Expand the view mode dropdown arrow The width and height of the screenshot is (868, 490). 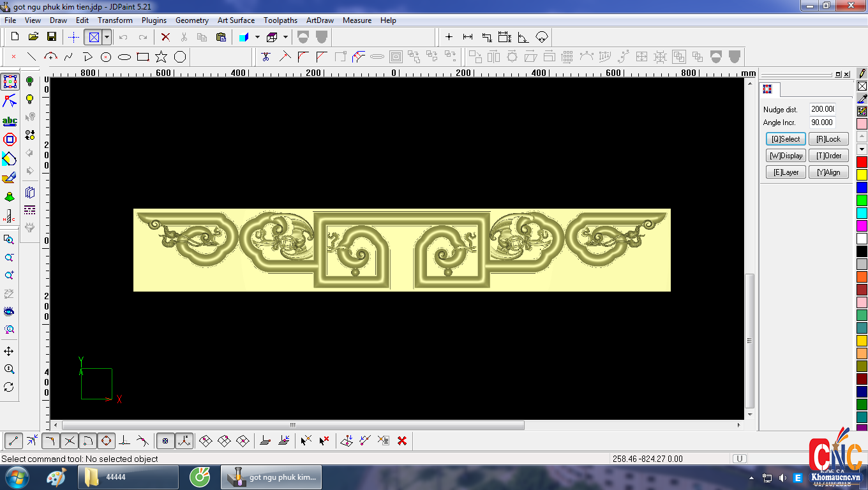107,37
